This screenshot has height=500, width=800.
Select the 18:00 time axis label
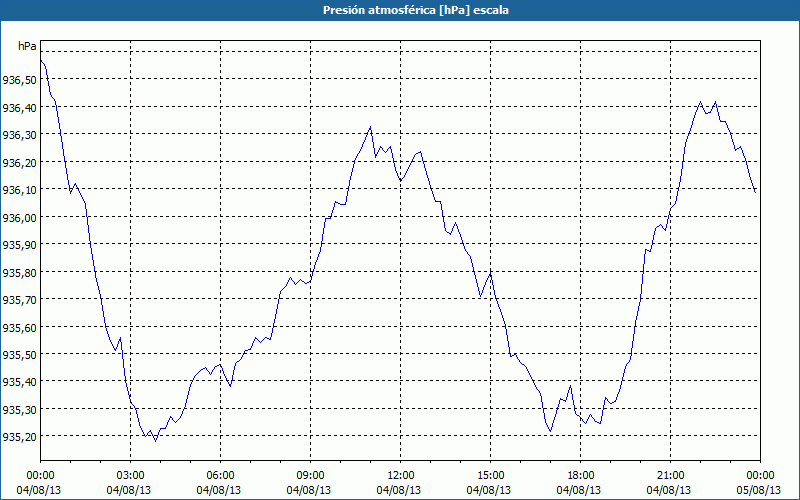pos(581,476)
